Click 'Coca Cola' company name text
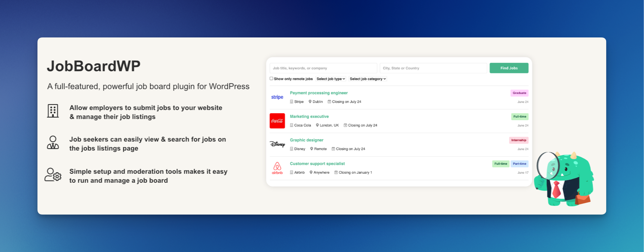Screen dimensions: 644x252 (303, 125)
